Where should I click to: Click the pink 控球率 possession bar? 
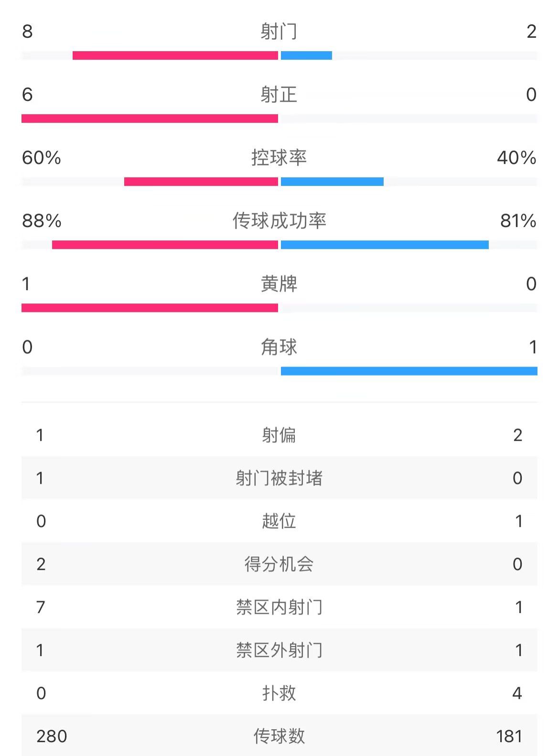(201, 182)
